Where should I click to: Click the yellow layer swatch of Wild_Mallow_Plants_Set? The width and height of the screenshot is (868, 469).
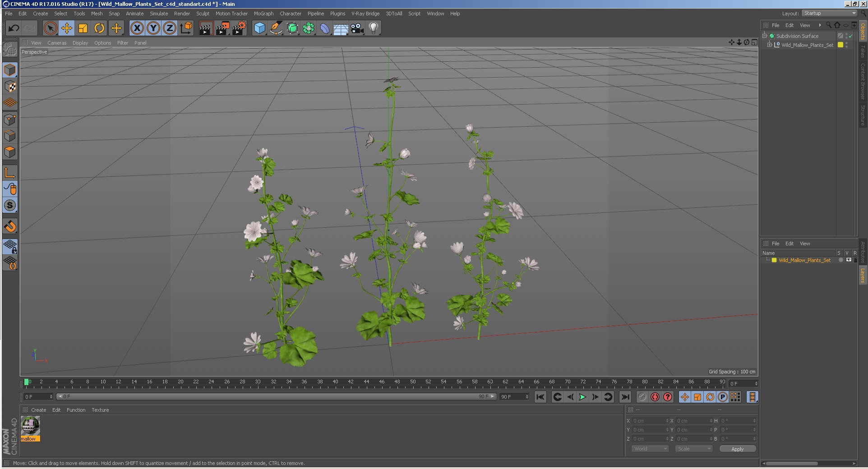pos(840,45)
